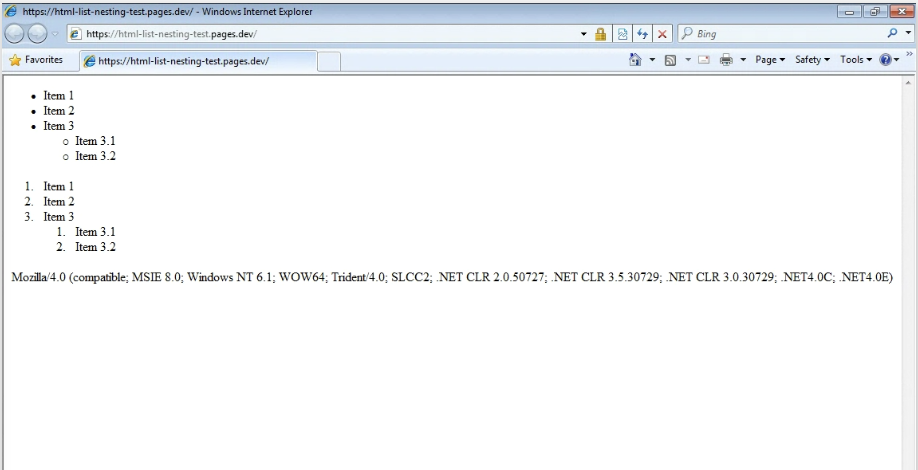Click the Help question mark icon
918x470 pixels.
(x=884, y=60)
